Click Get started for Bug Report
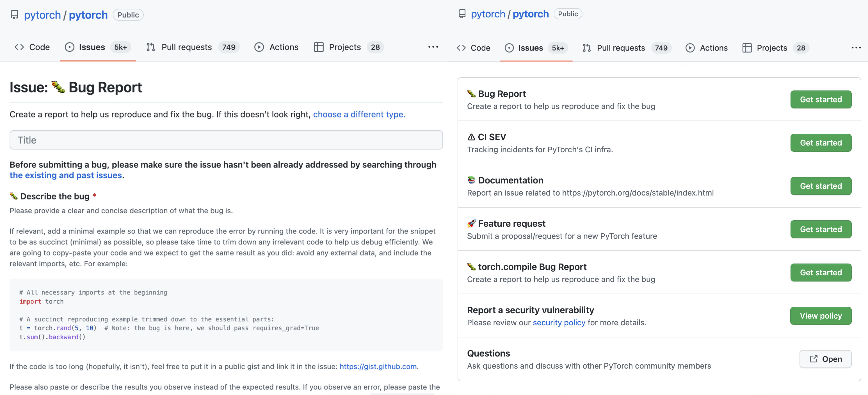Viewport: 868px width, 395px height. point(821,99)
